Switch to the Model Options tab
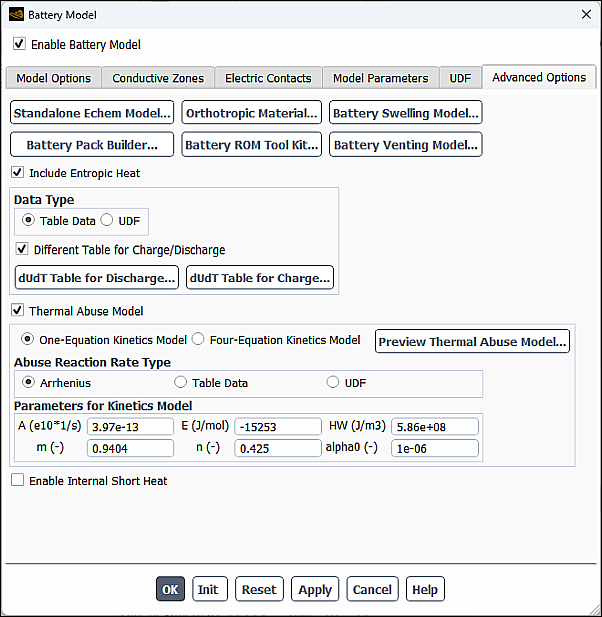Image resolution: width=602 pixels, height=617 pixels. click(x=54, y=78)
